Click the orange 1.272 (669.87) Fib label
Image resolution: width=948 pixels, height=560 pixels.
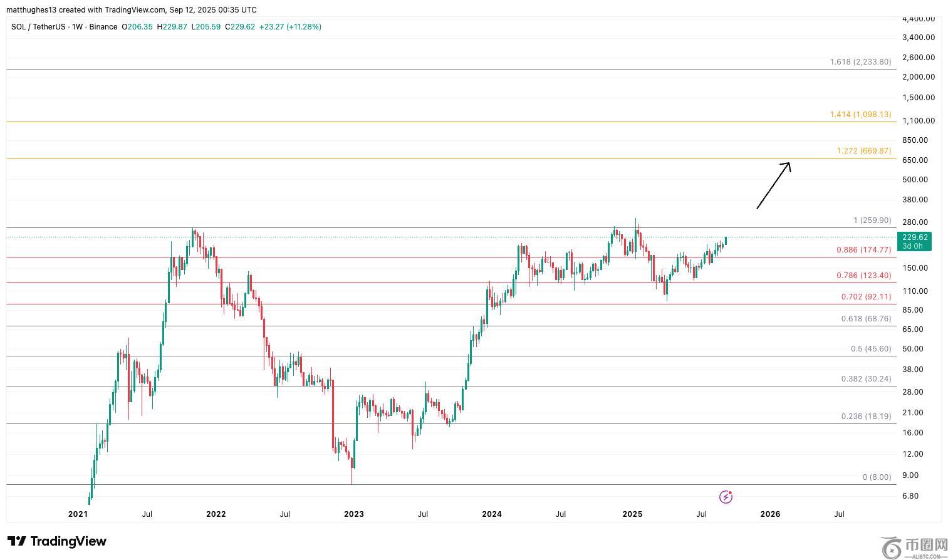click(x=863, y=151)
